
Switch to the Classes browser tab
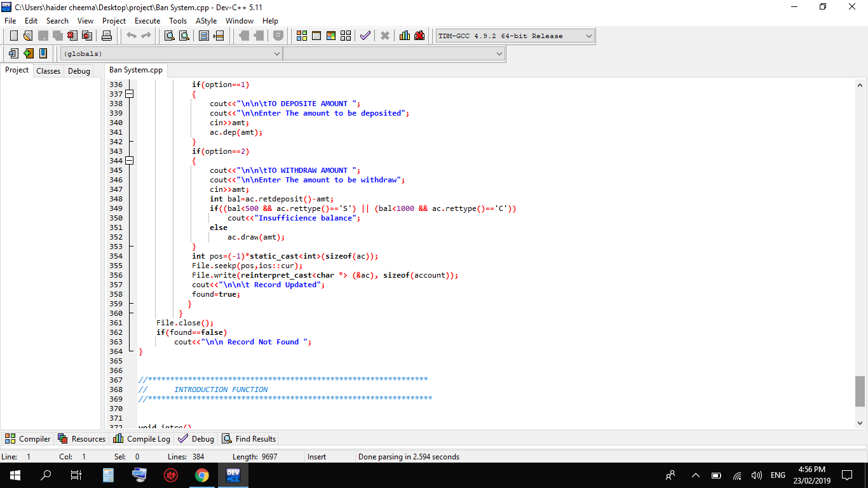(x=48, y=71)
